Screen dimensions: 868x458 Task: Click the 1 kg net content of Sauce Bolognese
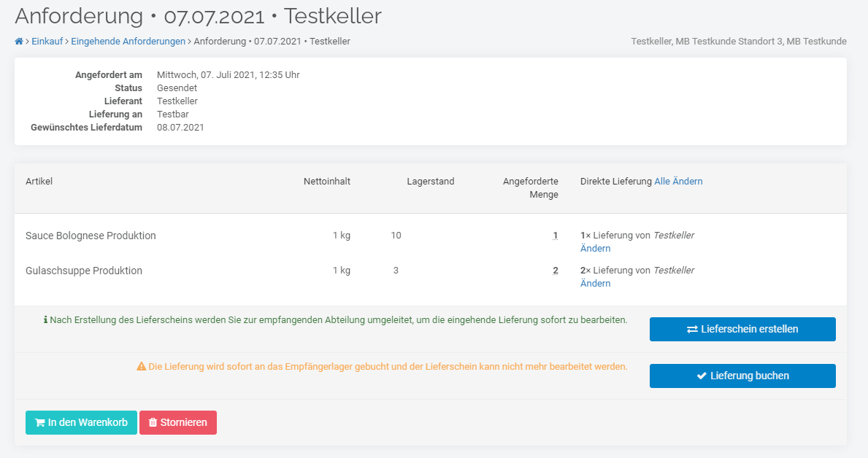click(341, 236)
